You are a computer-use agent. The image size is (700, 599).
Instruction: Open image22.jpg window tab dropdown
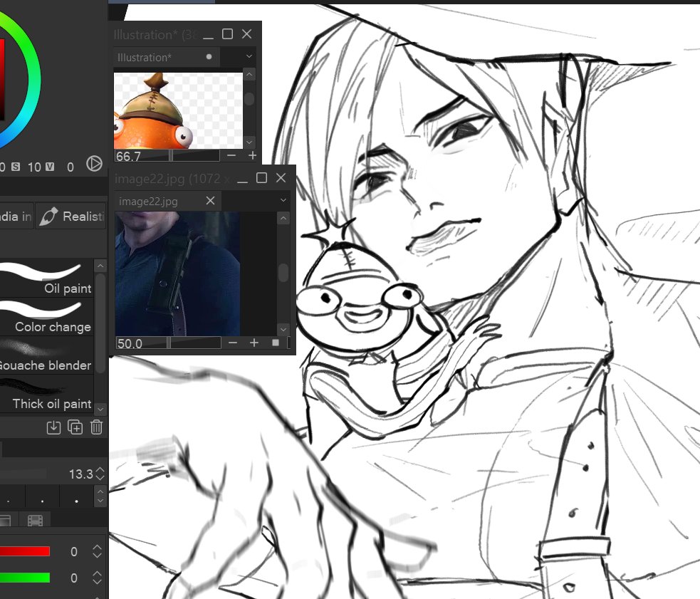[x=283, y=200]
